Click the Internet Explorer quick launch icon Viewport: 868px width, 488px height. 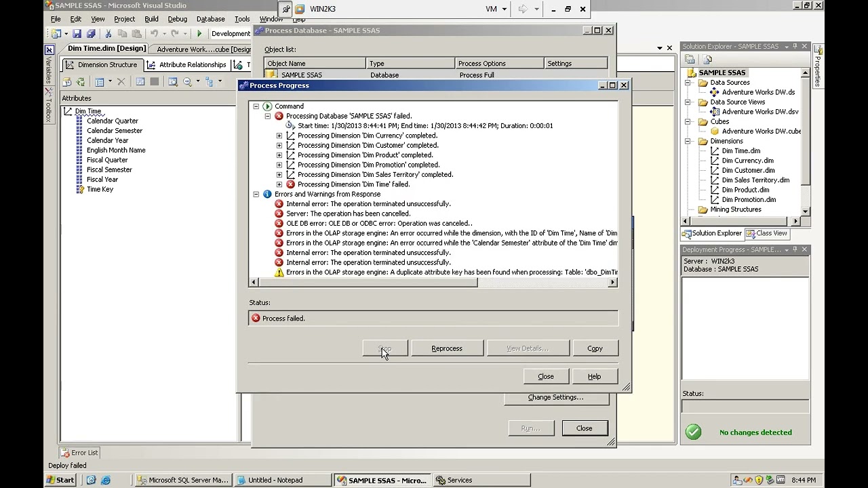click(105, 480)
